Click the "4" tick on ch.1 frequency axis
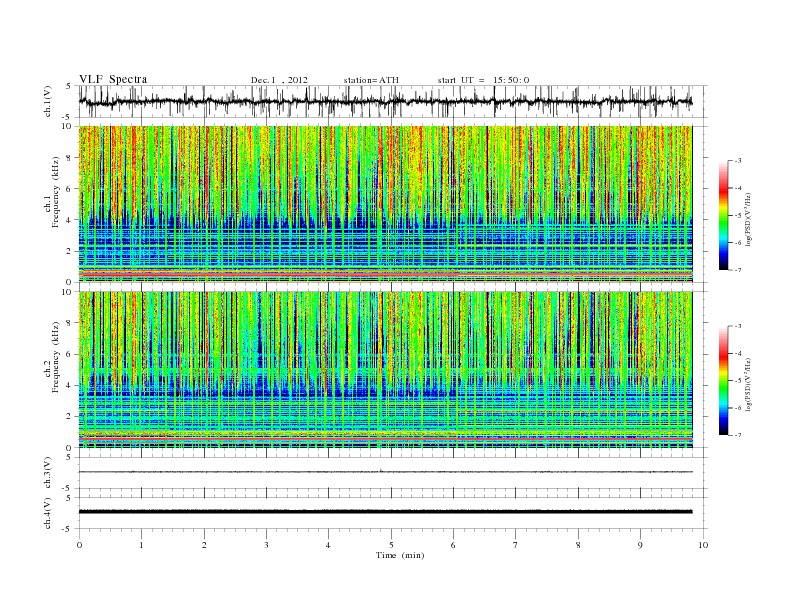This screenshot has width=792, height=612. tap(70, 220)
